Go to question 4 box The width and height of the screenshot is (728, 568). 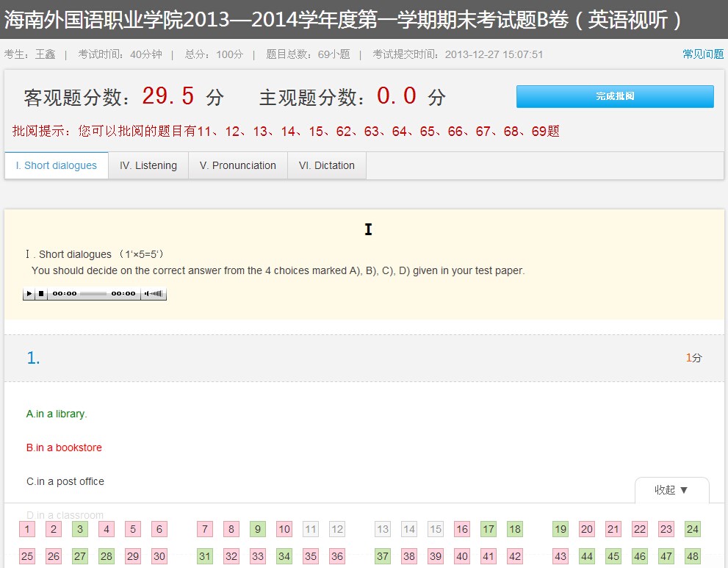coord(107,529)
